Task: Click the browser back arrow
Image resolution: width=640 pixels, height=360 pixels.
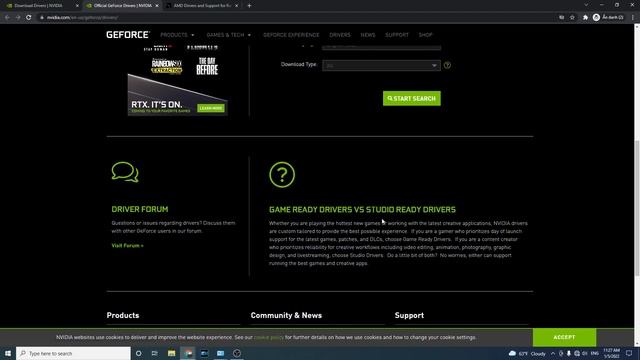Action: pos(7,18)
